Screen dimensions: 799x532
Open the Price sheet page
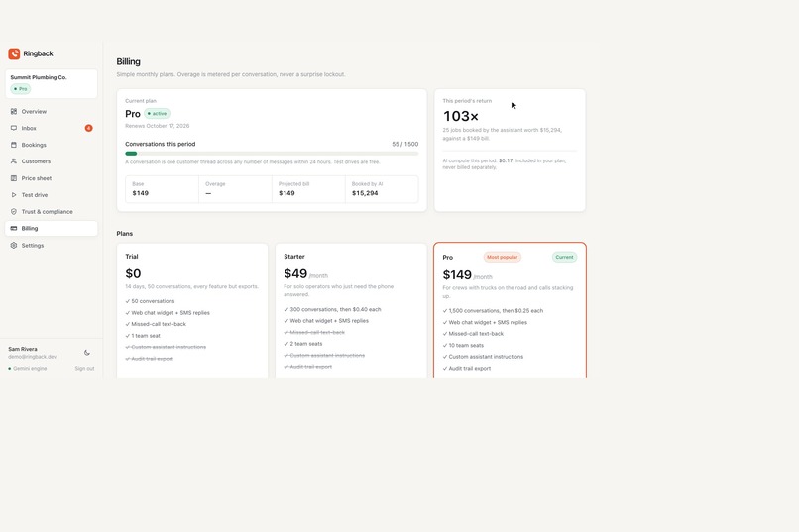[x=51, y=178]
